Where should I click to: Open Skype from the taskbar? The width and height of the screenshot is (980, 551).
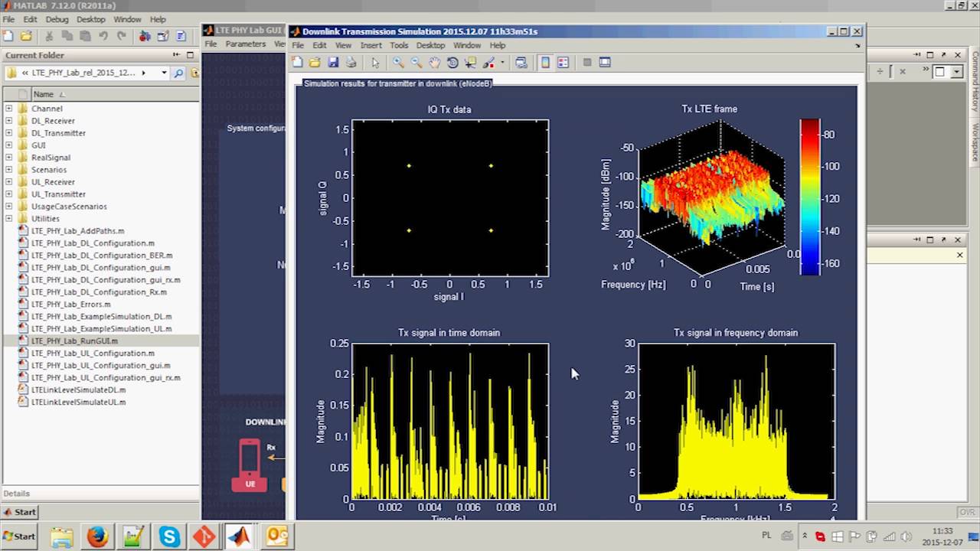coord(168,536)
